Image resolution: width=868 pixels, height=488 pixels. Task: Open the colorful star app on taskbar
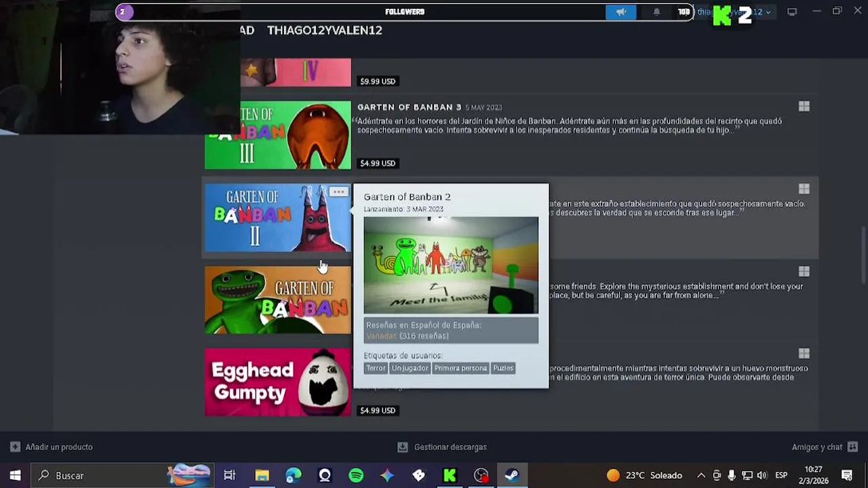click(387, 476)
